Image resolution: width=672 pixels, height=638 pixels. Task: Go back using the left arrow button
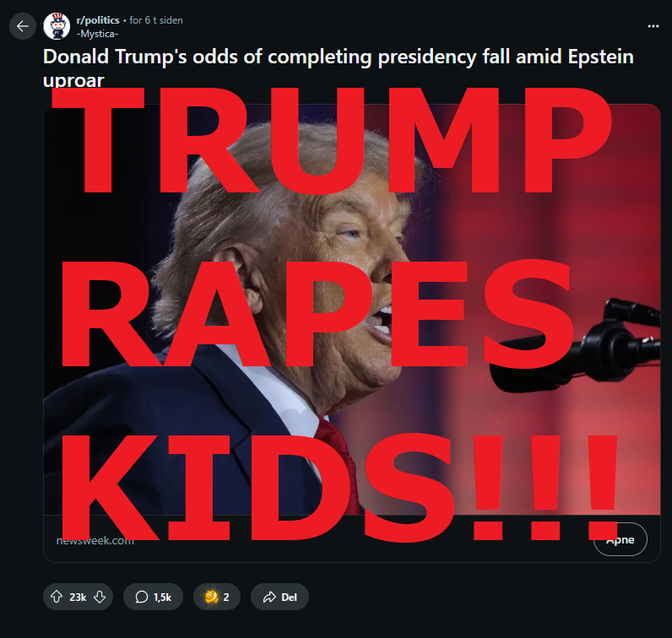(22, 26)
